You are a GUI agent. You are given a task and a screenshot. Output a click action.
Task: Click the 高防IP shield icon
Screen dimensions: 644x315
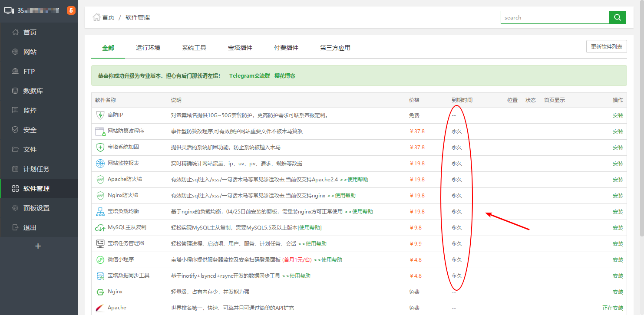click(x=100, y=115)
